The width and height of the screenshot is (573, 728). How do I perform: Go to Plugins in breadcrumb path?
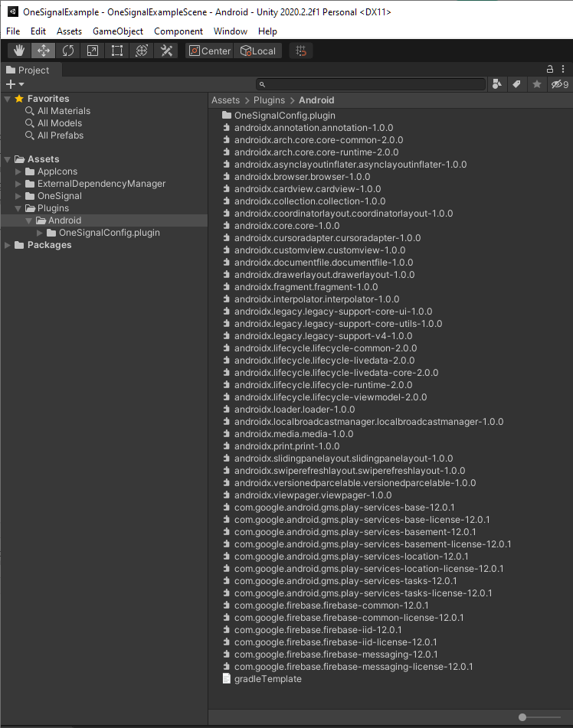pos(269,100)
